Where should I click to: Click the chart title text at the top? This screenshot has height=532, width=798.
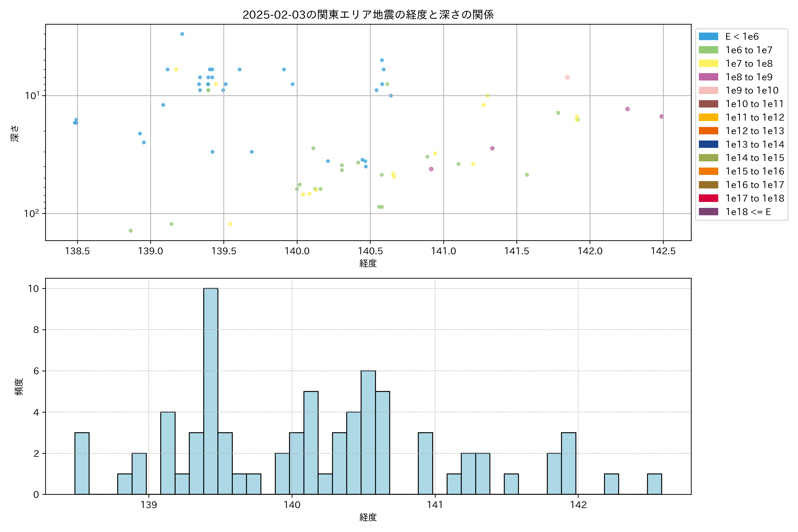click(x=368, y=15)
